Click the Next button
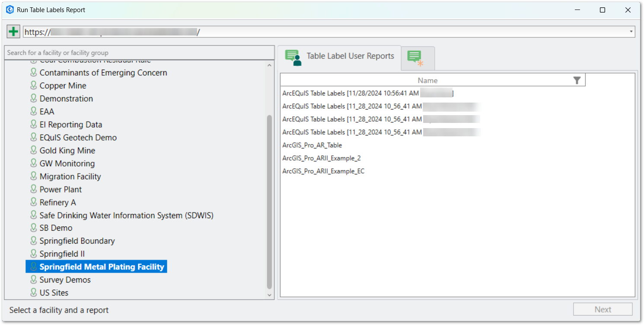The width and height of the screenshot is (644, 325). point(603,309)
